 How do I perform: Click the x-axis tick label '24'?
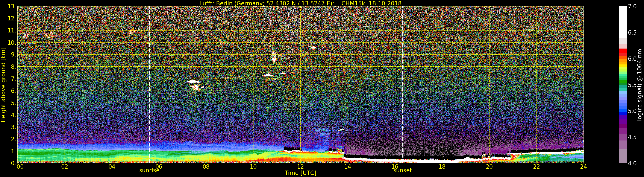[583, 167]
